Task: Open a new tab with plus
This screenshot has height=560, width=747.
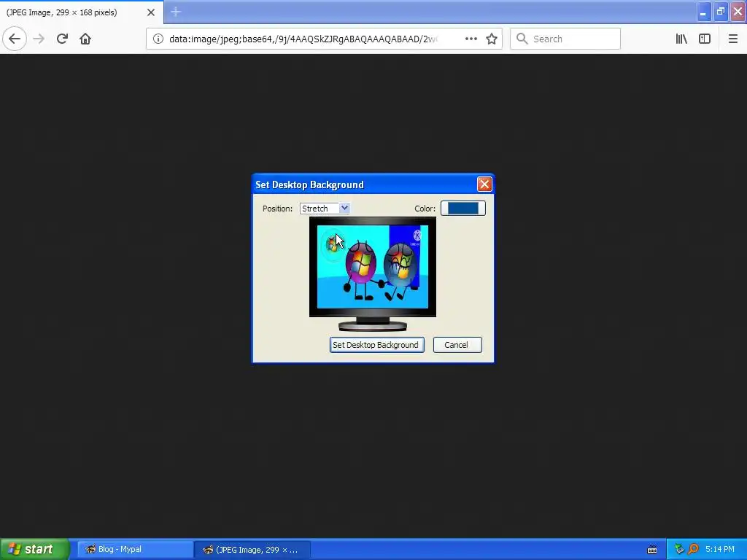Action: [x=176, y=12]
